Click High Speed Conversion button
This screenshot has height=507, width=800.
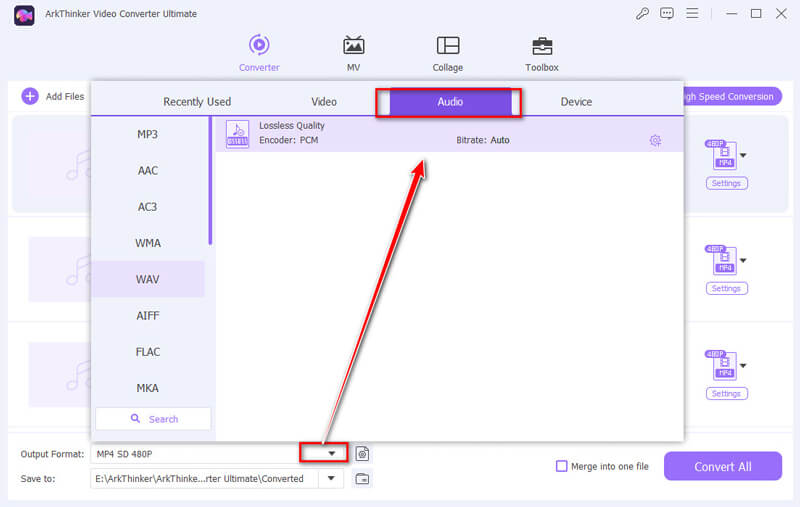(x=732, y=96)
